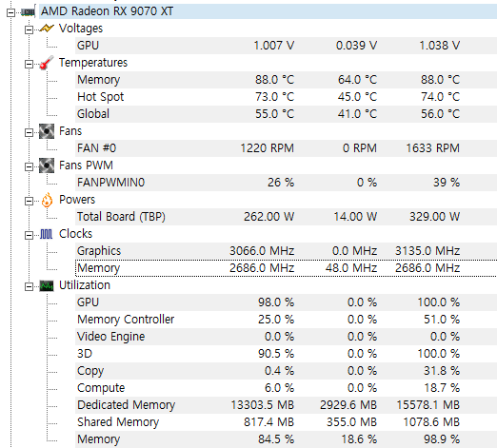497x448 pixels.
Task: Select the Memory 84.5 % utilization row
Action: (286, 439)
